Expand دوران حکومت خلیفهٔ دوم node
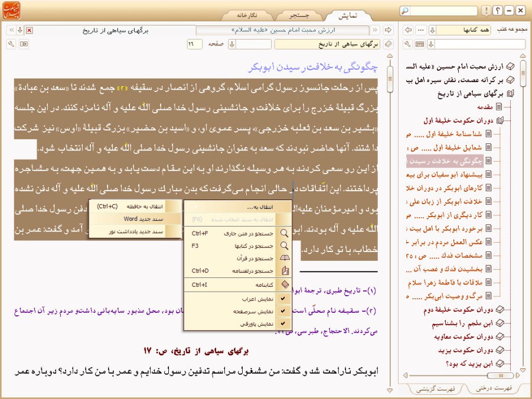The image size is (532, 399). [500, 310]
